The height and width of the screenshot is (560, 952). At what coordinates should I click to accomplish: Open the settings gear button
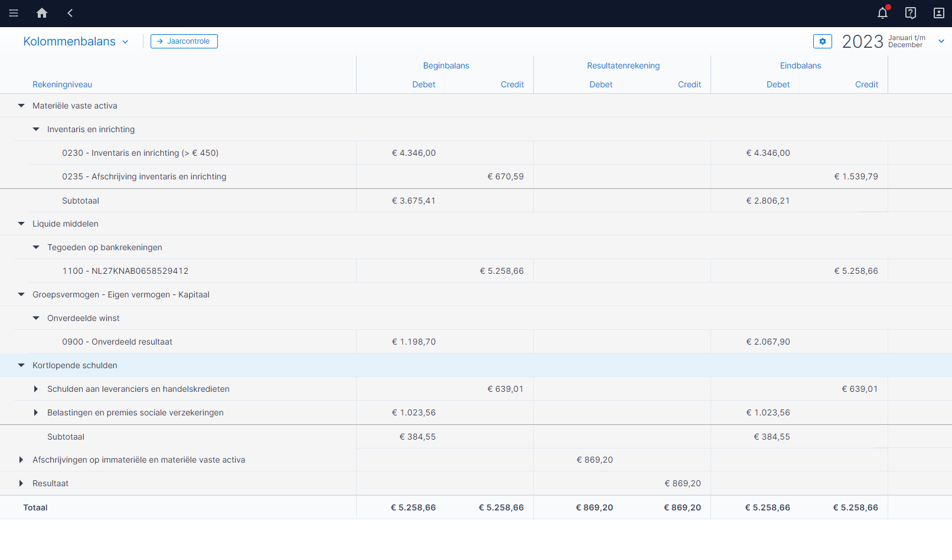(823, 41)
